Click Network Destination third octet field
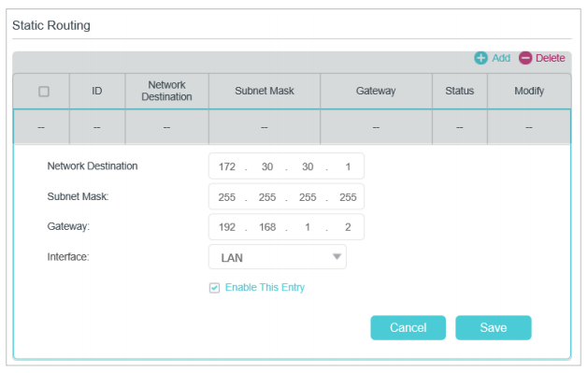 pos(308,166)
